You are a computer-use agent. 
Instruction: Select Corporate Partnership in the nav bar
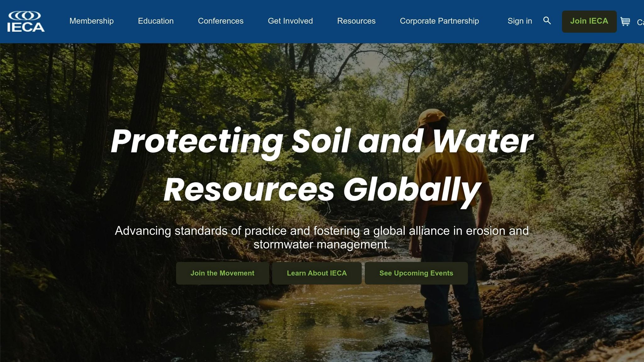(x=439, y=21)
